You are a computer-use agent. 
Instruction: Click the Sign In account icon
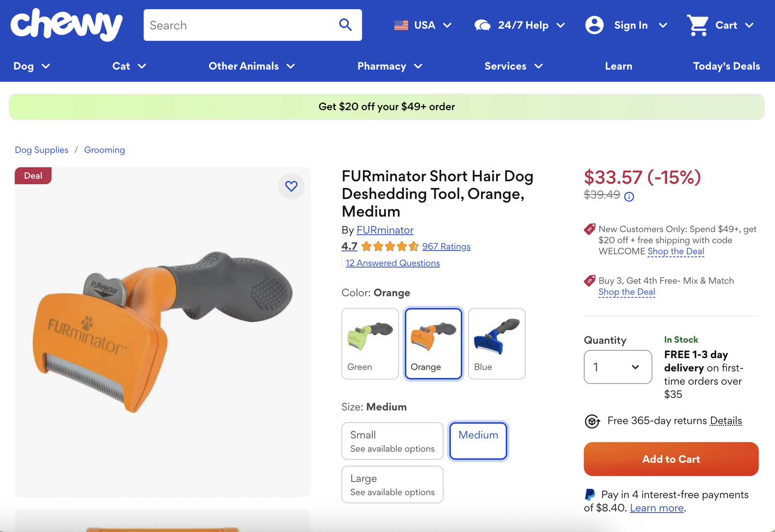[x=594, y=25]
